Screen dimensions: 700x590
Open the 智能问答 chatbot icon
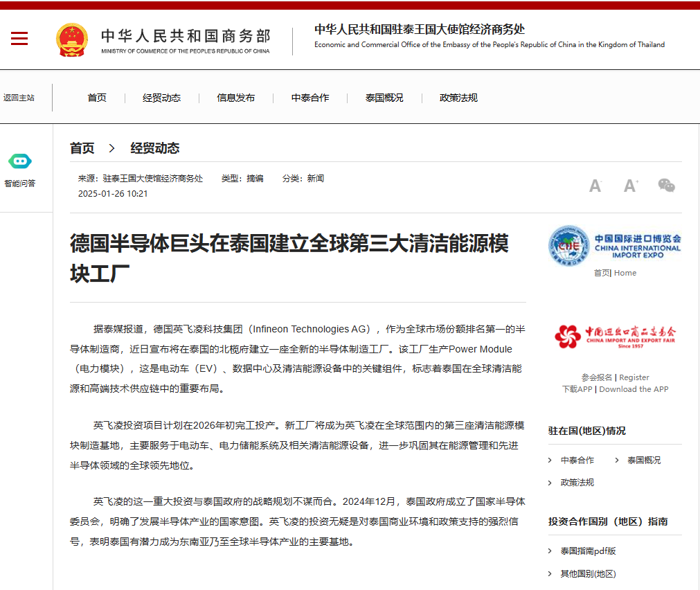(19, 161)
